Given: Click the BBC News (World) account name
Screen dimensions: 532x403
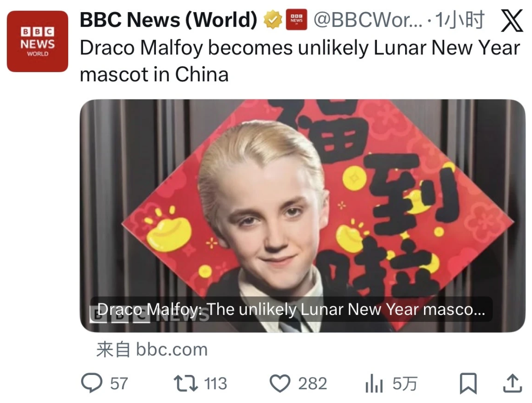Looking at the screenshot, I should point(168,20).
